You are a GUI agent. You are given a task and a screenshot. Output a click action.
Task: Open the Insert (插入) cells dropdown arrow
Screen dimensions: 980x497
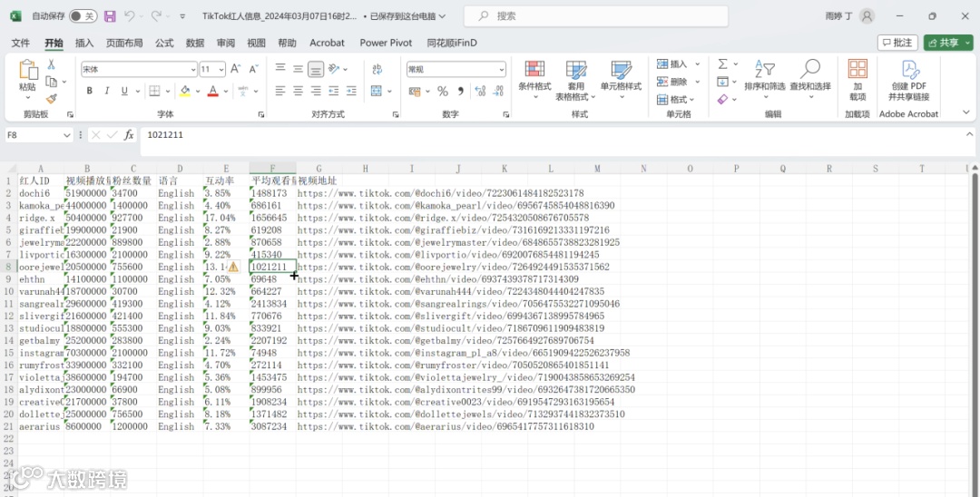[698, 63]
